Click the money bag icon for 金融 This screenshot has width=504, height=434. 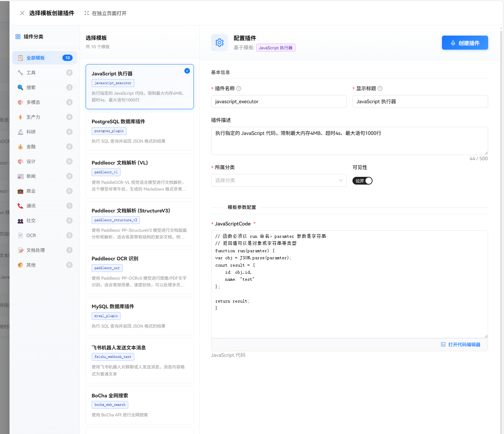[20, 147]
